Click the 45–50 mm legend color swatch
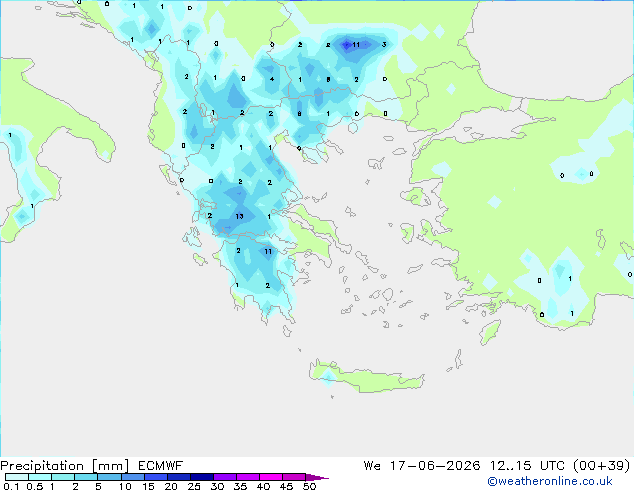 [x=294, y=477]
